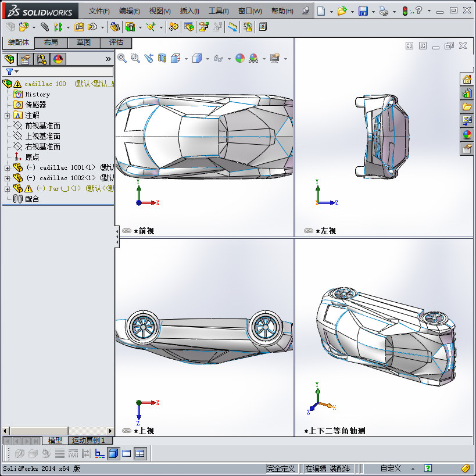Click the Rebuild traffic light icon
The width and height of the screenshot is (476, 476).
[x=405, y=11]
